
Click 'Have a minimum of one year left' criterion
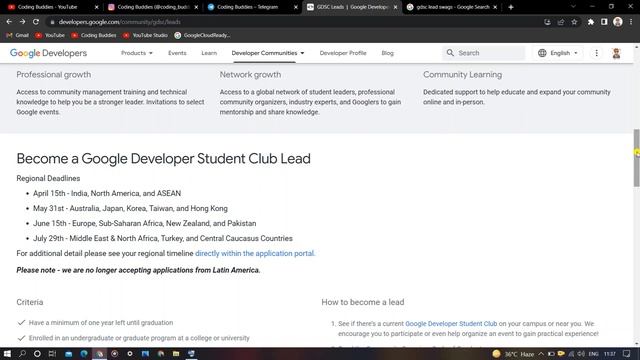coord(101,323)
